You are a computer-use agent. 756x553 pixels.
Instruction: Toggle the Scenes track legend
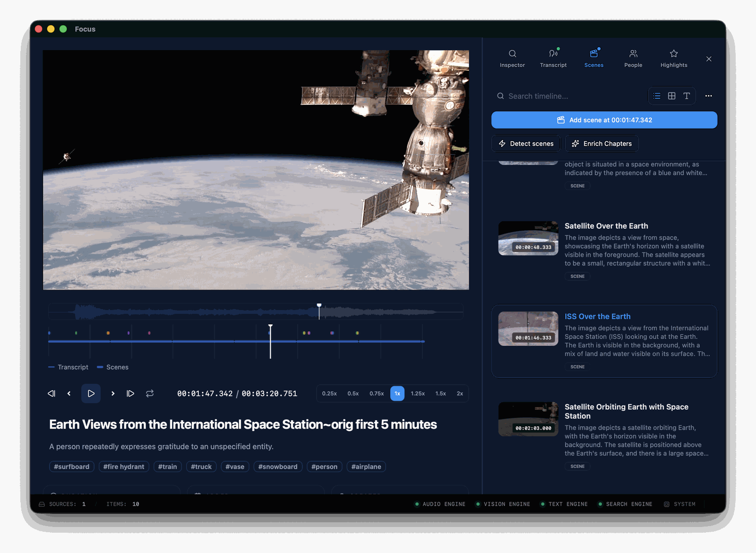click(x=112, y=367)
